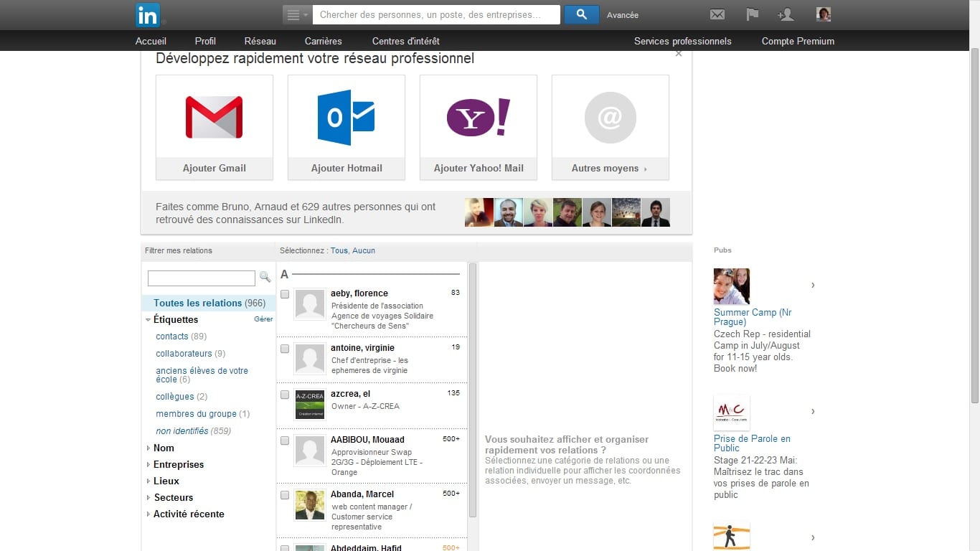Tick the checkbox for antoine, virginie
The image size is (980, 551).
tap(285, 349)
